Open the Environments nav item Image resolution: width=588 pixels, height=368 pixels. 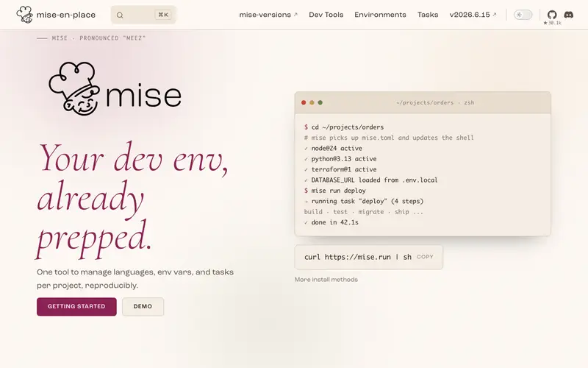(x=380, y=15)
